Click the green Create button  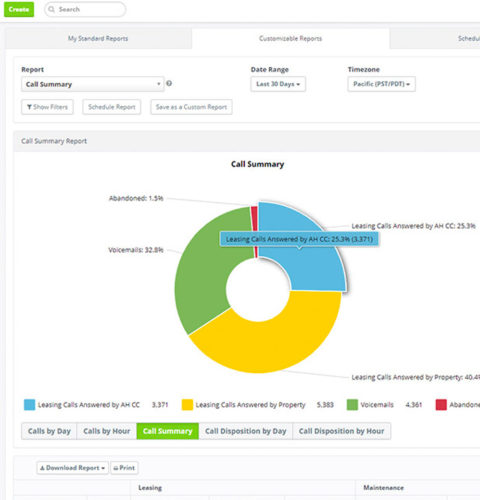pos(19,9)
